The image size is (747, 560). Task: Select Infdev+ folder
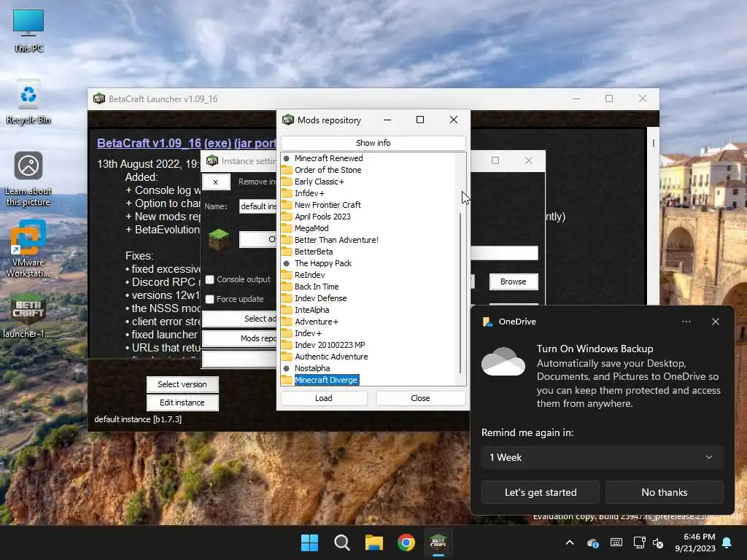309,193
